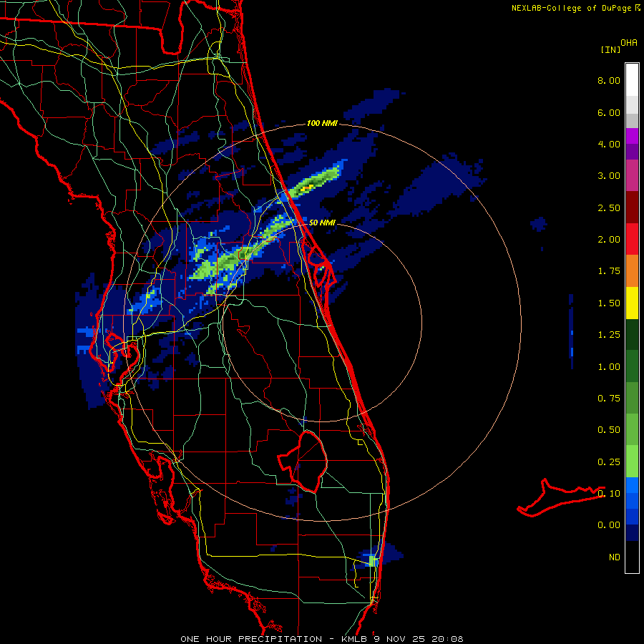This screenshot has width=644, height=644.
Task: Click the OHA product code label
Action: 629,43
